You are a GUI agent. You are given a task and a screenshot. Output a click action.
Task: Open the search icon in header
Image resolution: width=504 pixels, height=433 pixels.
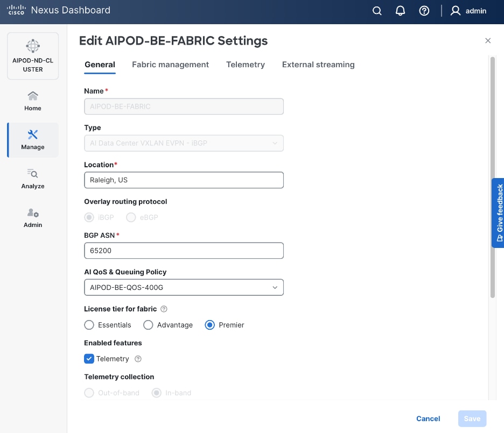coord(377,11)
